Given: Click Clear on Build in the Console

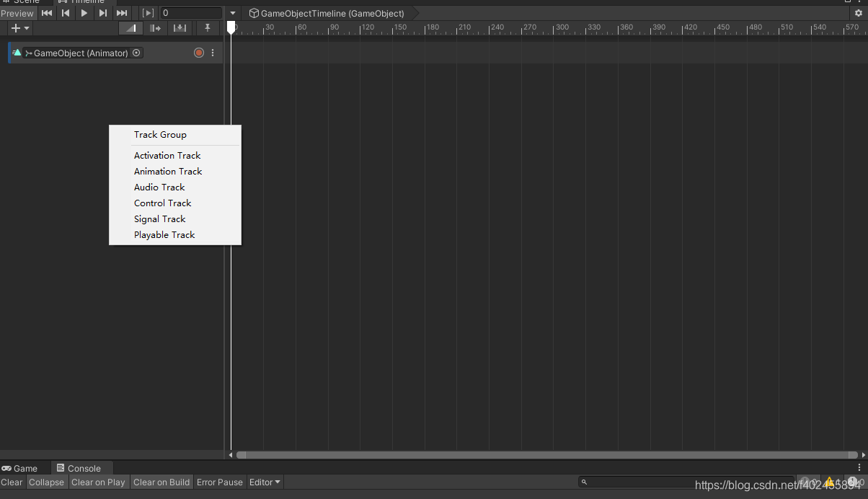Looking at the screenshot, I should pos(161,482).
